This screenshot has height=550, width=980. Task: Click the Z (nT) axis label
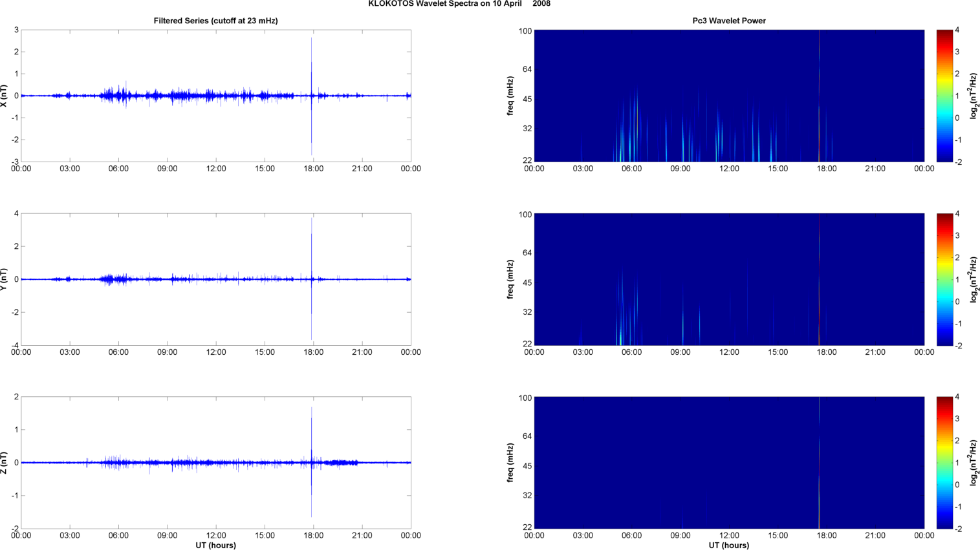pyautogui.click(x=5, y=463)
